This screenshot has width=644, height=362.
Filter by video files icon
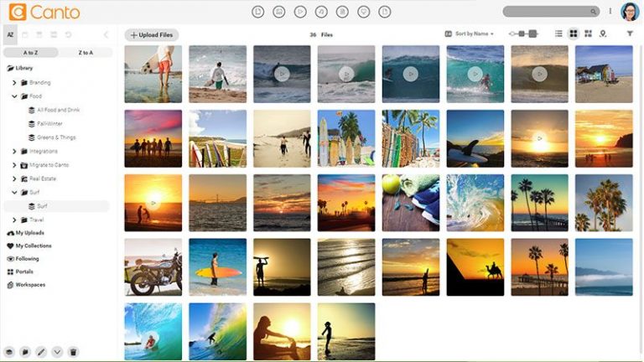coord(300,12)
